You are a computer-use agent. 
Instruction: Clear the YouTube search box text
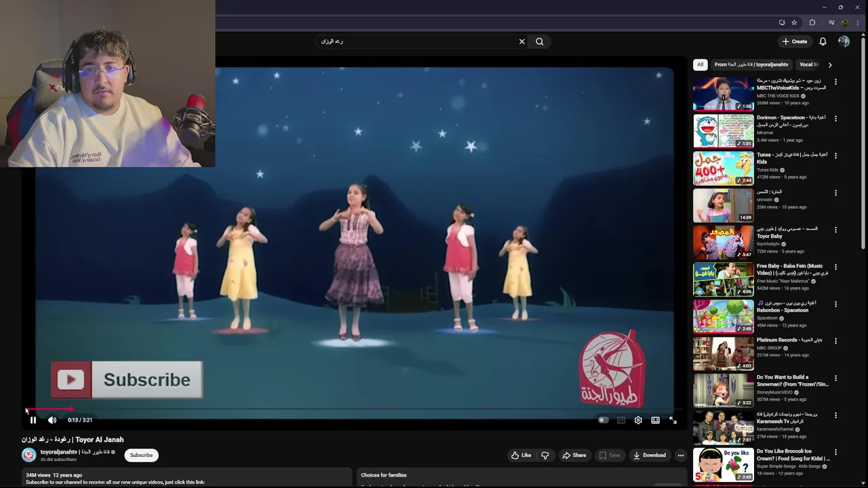pyautogui.click(x=521, y=41)
